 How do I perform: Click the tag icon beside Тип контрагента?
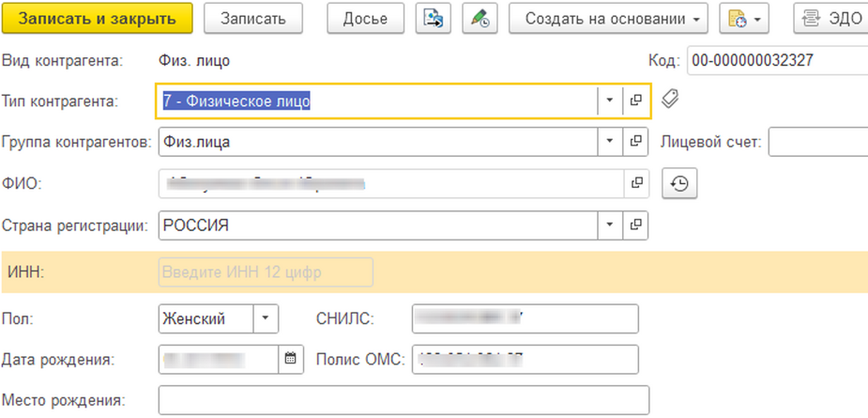[x=670, y=99]
